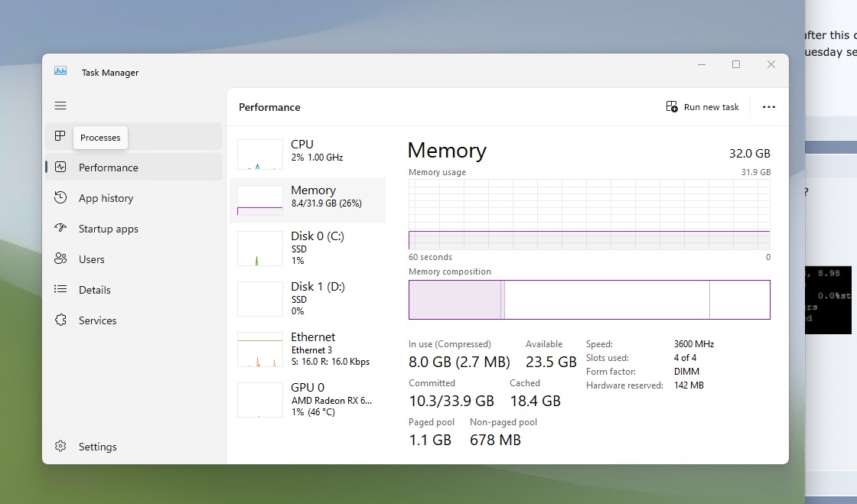
Task: Select the Ethernet 3 resource entry
Action: 308,350
